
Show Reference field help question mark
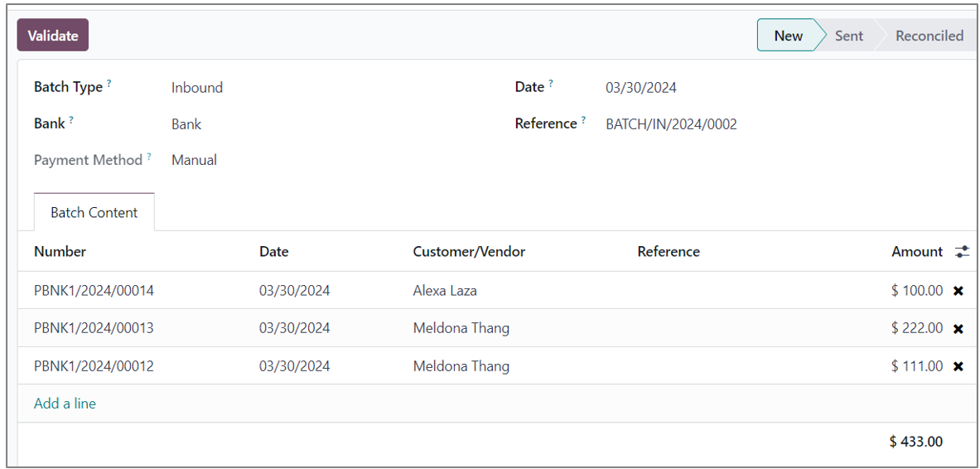[583, 120]
